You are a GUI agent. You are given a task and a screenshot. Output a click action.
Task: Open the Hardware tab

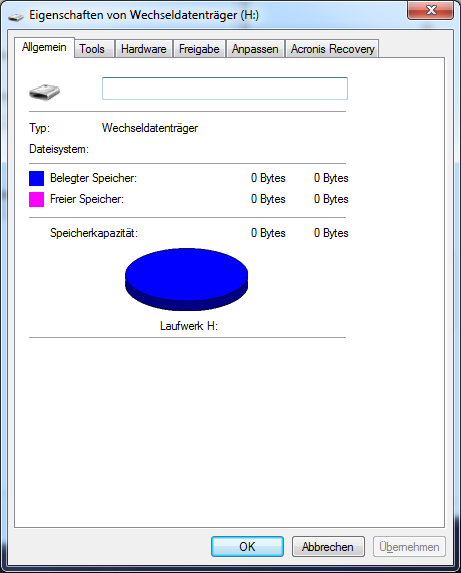(x=144, y=49)
